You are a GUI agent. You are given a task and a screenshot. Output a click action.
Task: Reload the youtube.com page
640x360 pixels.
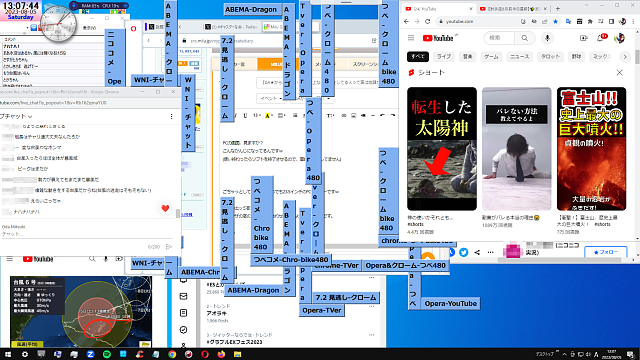point(427,21)
